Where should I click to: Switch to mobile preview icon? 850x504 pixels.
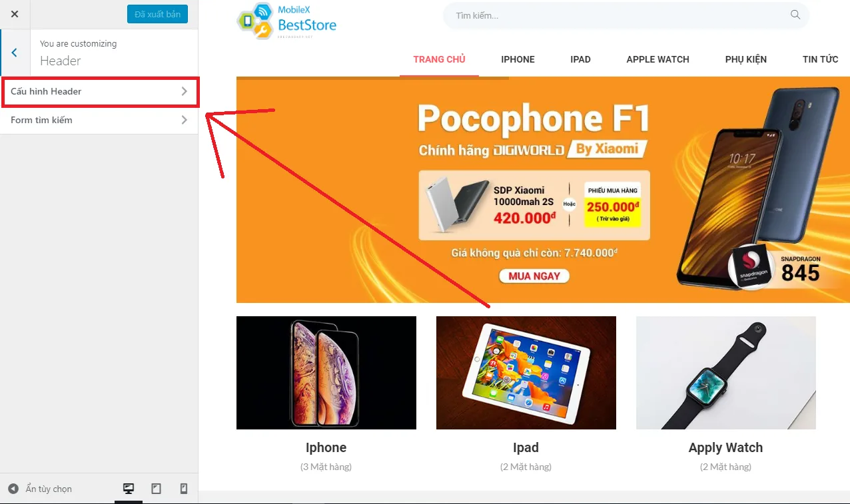point(183,489)
